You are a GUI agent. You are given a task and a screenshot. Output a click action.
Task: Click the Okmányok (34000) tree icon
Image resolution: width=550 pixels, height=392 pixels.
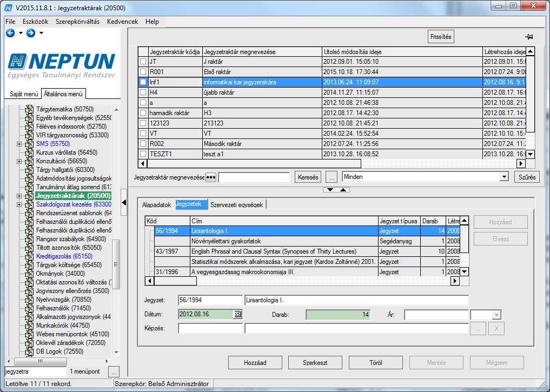coord(29,274)
